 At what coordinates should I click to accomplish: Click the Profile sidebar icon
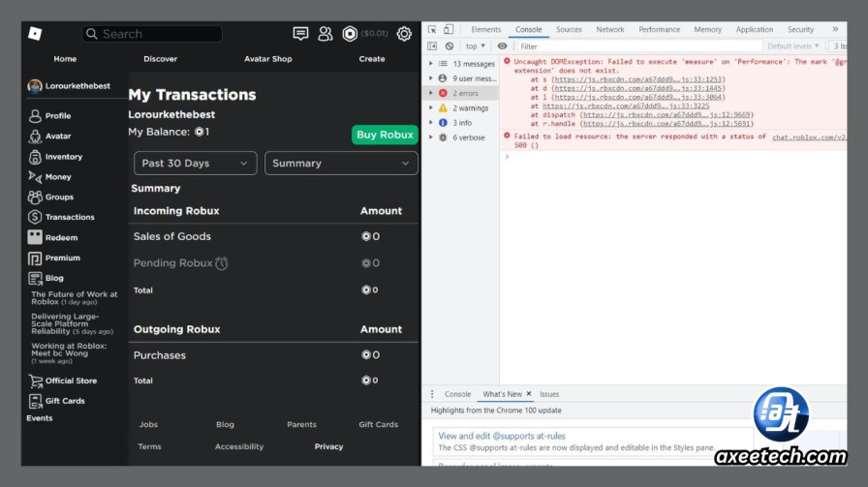(35, 115)
